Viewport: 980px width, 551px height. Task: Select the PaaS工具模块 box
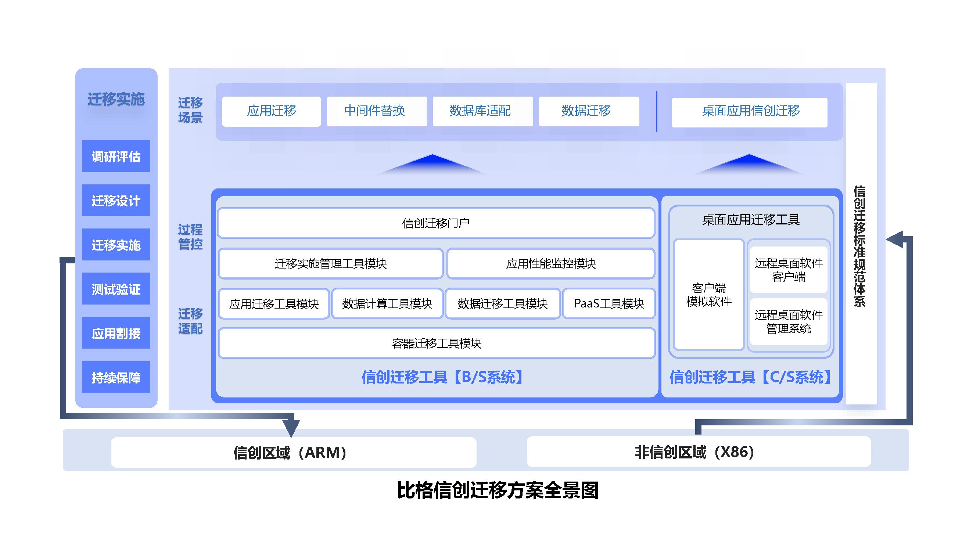(x=609, y=303)
